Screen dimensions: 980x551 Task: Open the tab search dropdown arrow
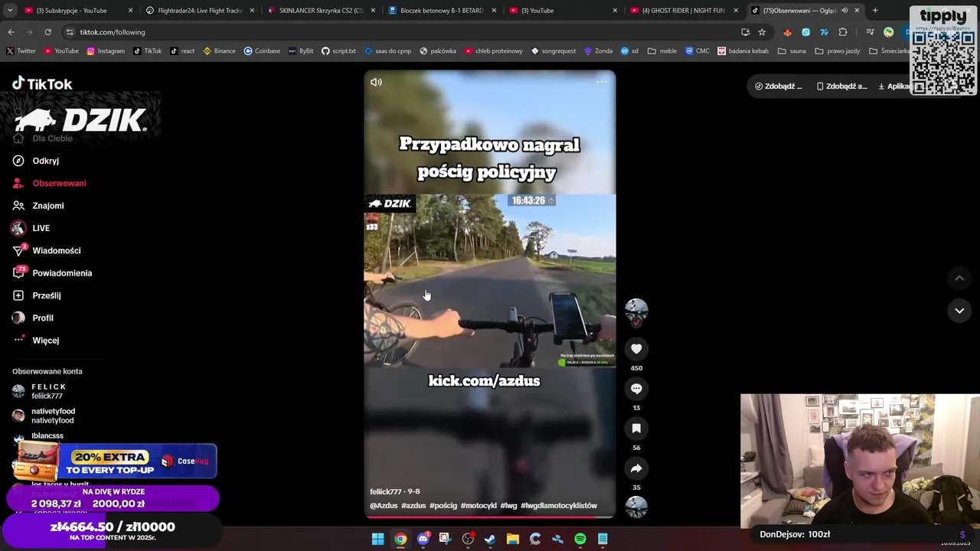coord(8,11)
